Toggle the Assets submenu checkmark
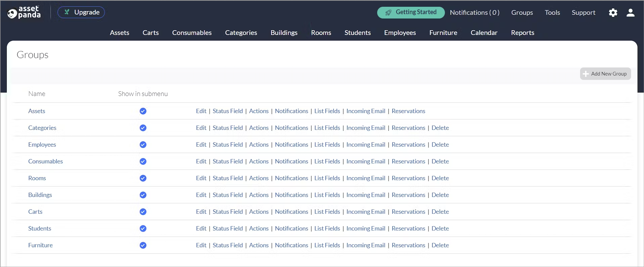This screenshot has width=644, height=267. [143, 111]
